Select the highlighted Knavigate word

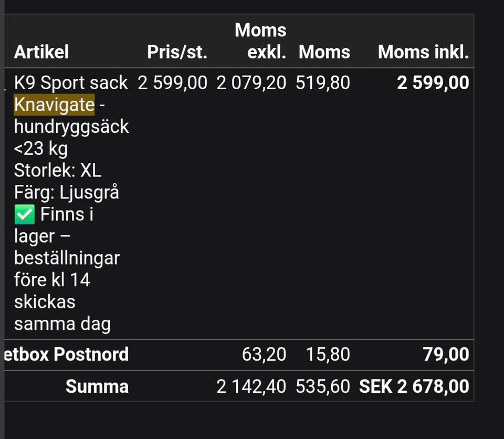pos(54,104)
